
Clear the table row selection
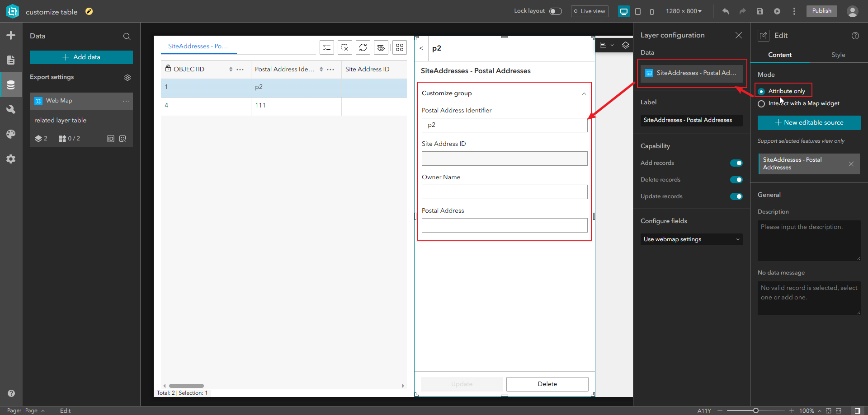pyautogui.click(x=345, y=47)
